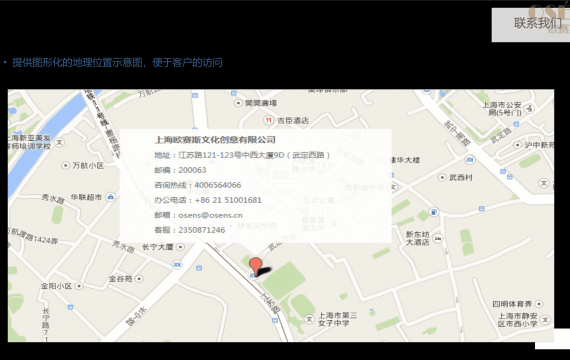Select the 金谷苑 place marker
The image size is (570, 360).
[x=139, y=279]
